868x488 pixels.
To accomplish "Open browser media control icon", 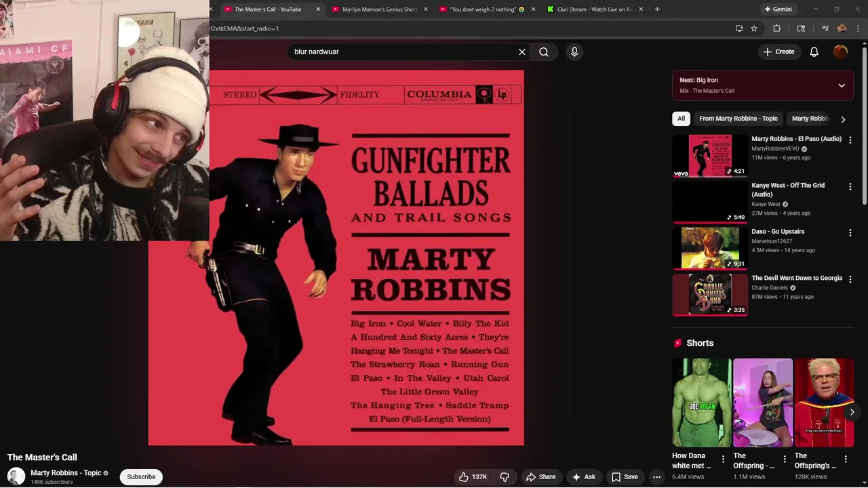I will 825,28.
